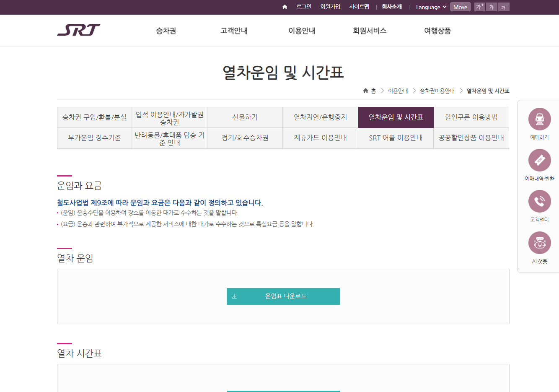
Task: Click download icon in 운임표 다운로드 button
Action: coord(235,296)
